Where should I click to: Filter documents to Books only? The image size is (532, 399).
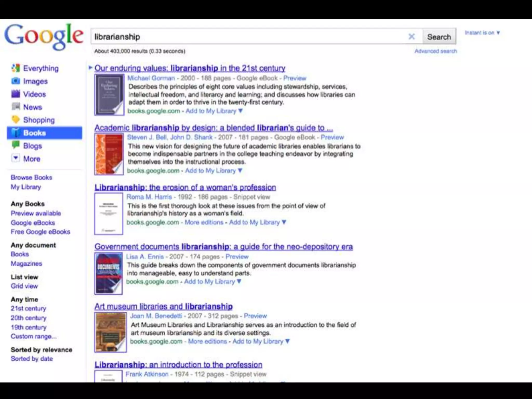click(x=20, y=254)
